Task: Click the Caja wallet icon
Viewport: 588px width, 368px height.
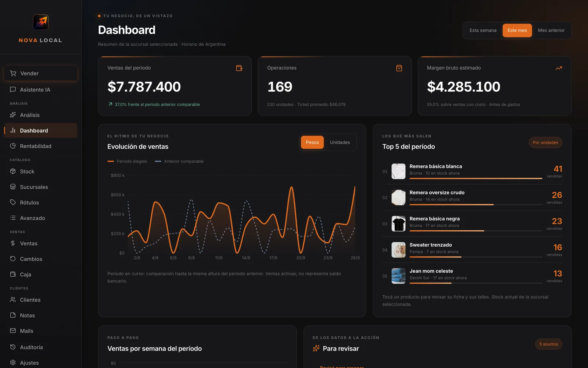Action: (13, 274)
